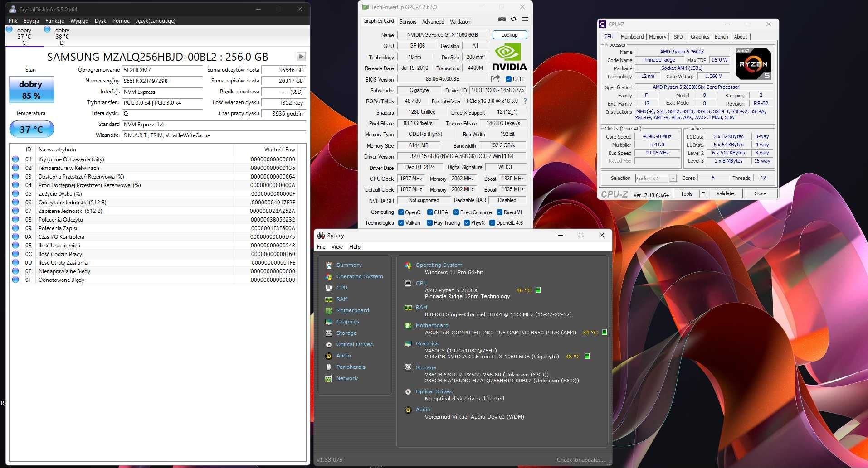Viewport: 868px width, 468px height.
Task: Click the C: drive status orb in CrystalDiskInfo
Action: tap(9, 29)
